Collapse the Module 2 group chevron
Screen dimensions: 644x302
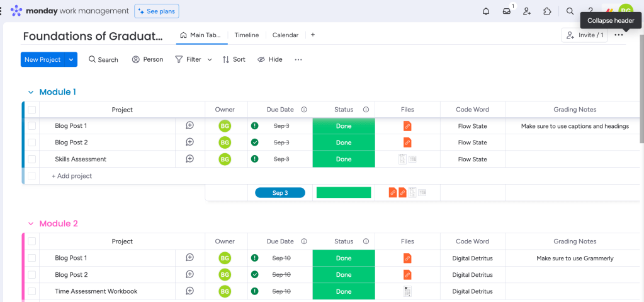point(30,224)
